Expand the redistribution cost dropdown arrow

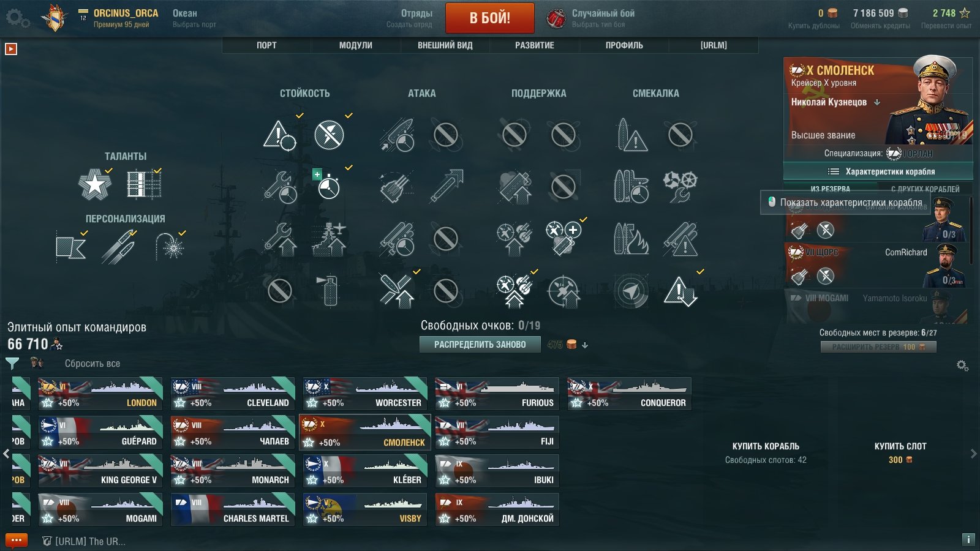pos(585,345)
